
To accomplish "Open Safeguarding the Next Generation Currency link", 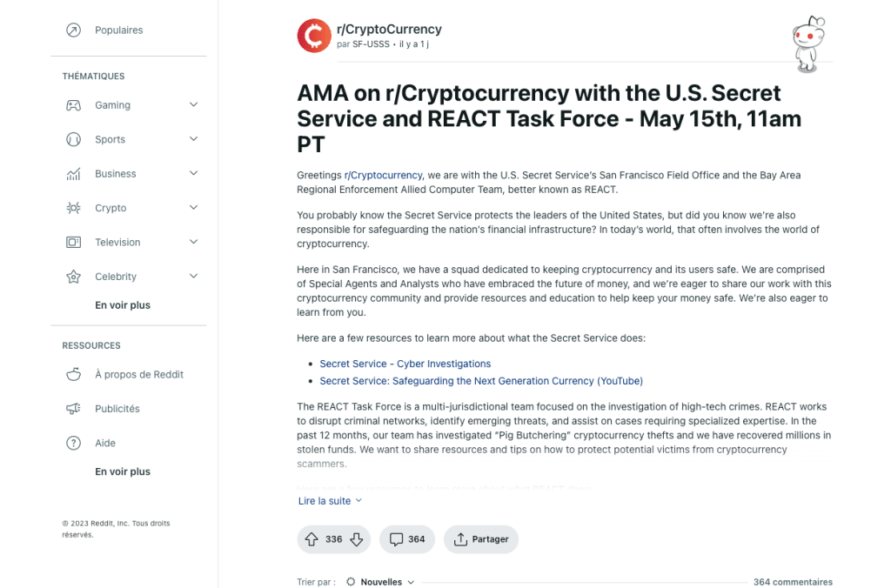I will 481,381.
